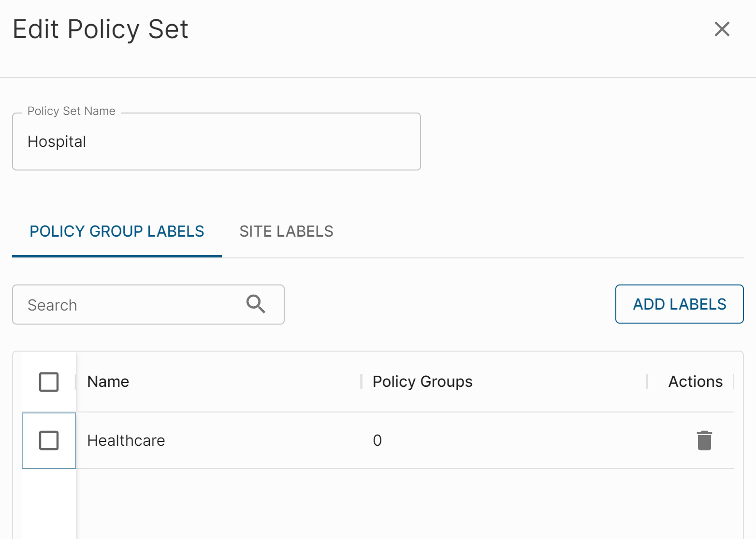Switch to the Site Labels tab
The image size is (756, 539).
coord(286,232)
